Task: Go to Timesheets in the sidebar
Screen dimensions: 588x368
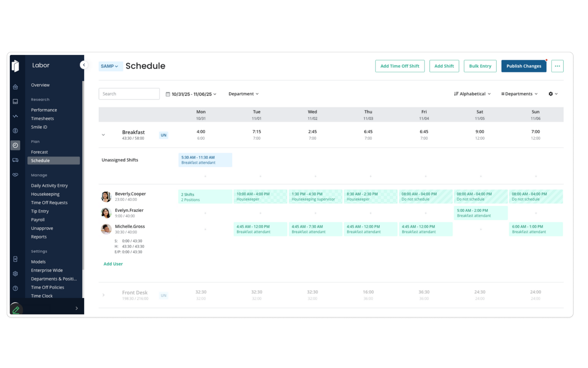Action: click(x=42, y=118)
